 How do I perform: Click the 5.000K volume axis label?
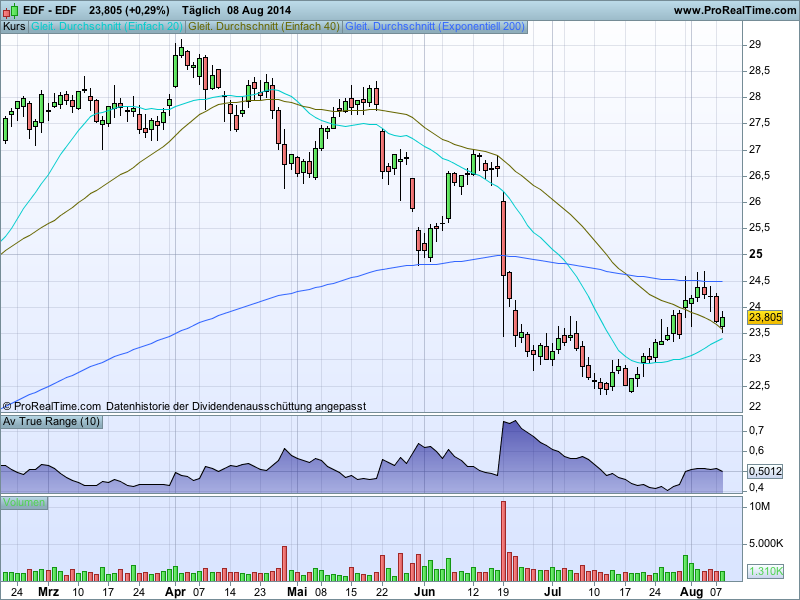[x=766, y=543]
